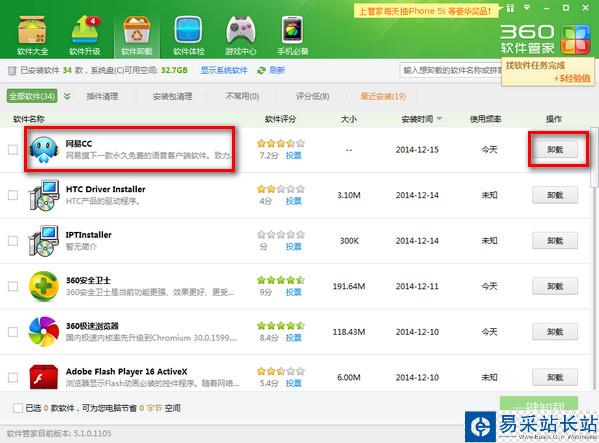The image size is (599, 443).
Task: Select 软件卸载 uninstall toolbar icon
Action: point(137,36)
